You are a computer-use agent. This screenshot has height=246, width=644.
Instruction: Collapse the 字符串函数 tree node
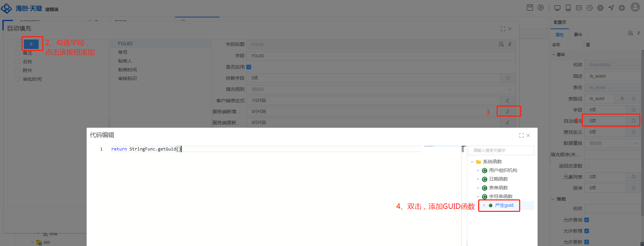click(478, 197)
